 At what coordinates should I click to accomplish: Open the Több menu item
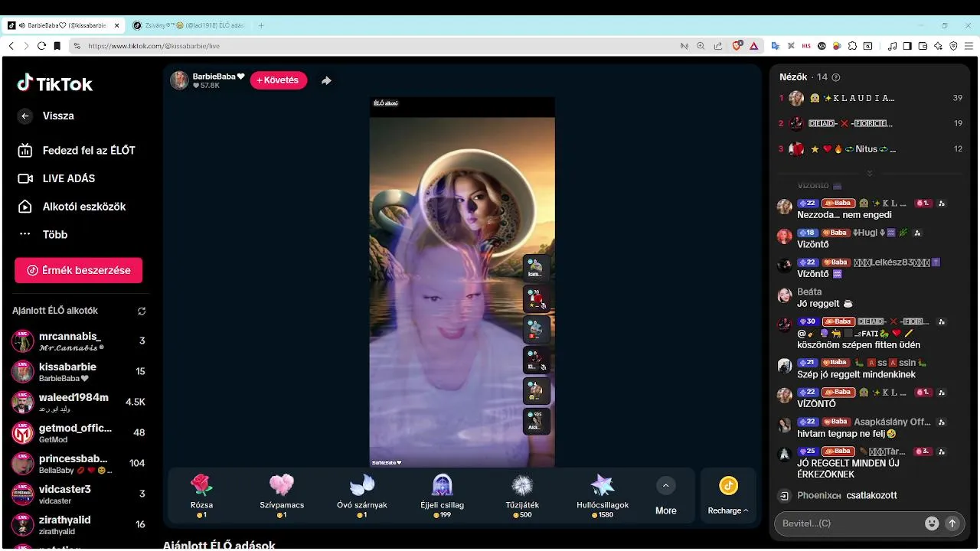point(43,234)
